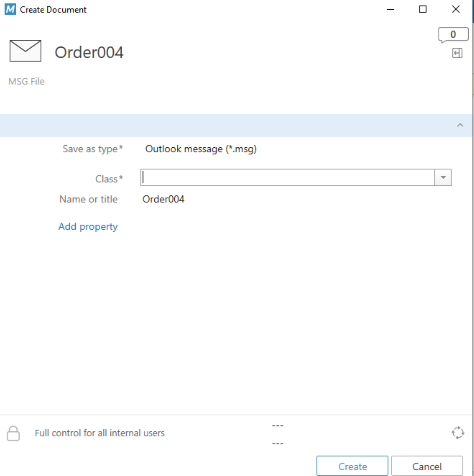Click the workflow state circular arrows icon
Viewport: 474px width, 476px height.
(x=458, y=433)
